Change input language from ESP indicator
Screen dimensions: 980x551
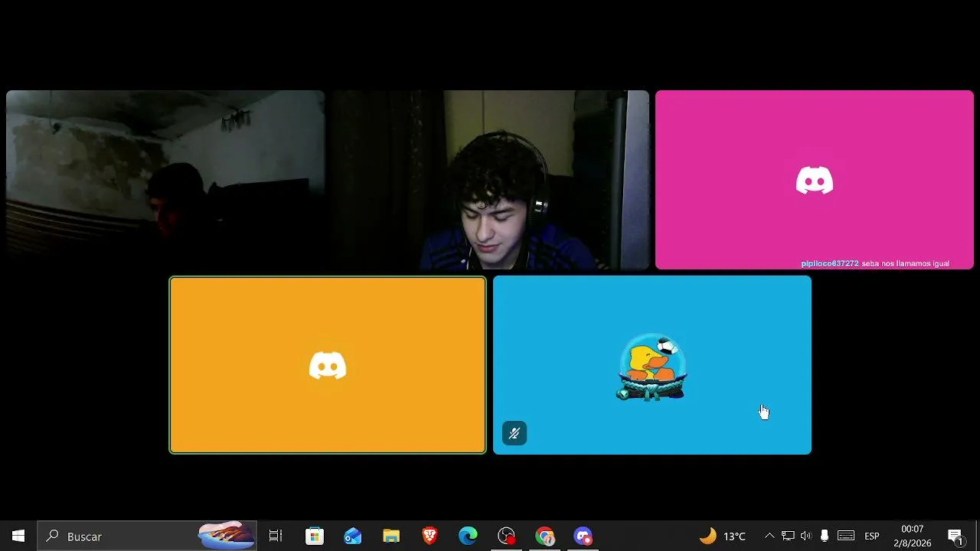click(x=872, y=536)
